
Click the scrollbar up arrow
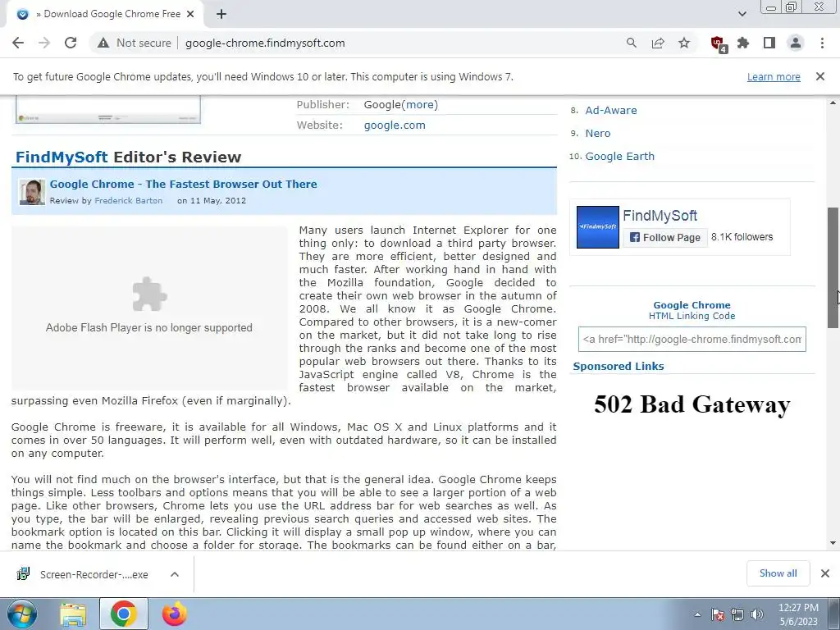coord(833,103)
